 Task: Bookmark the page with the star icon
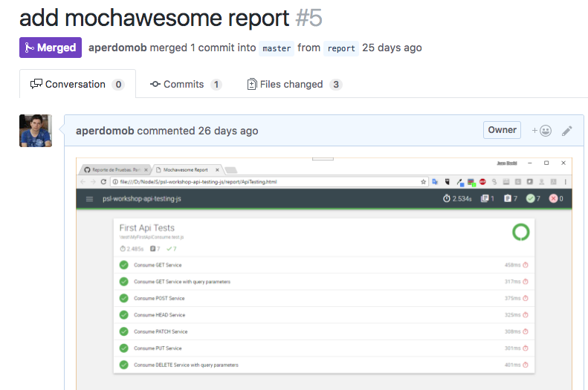pyautogui.click(x=424, y=182)
